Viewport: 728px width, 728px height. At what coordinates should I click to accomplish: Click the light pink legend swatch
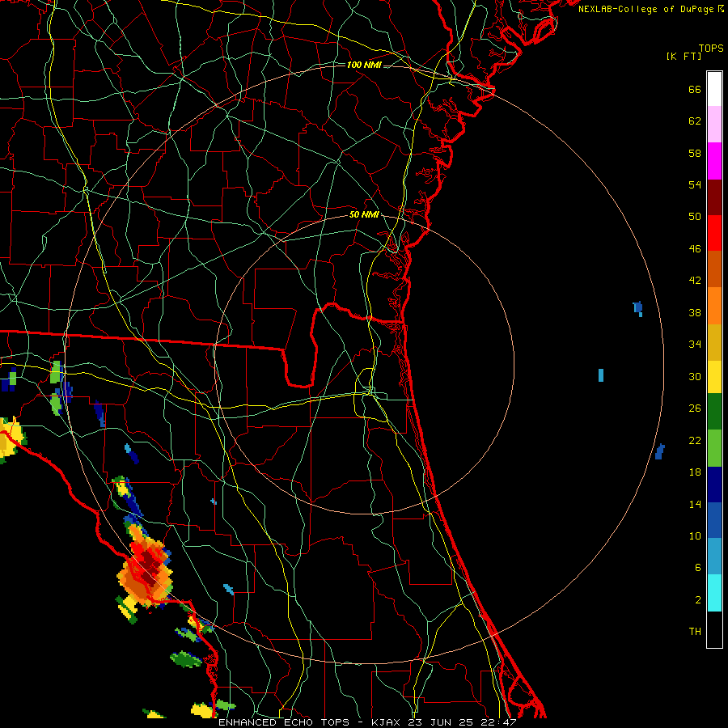pyautogui.click(x=714, y=125)
